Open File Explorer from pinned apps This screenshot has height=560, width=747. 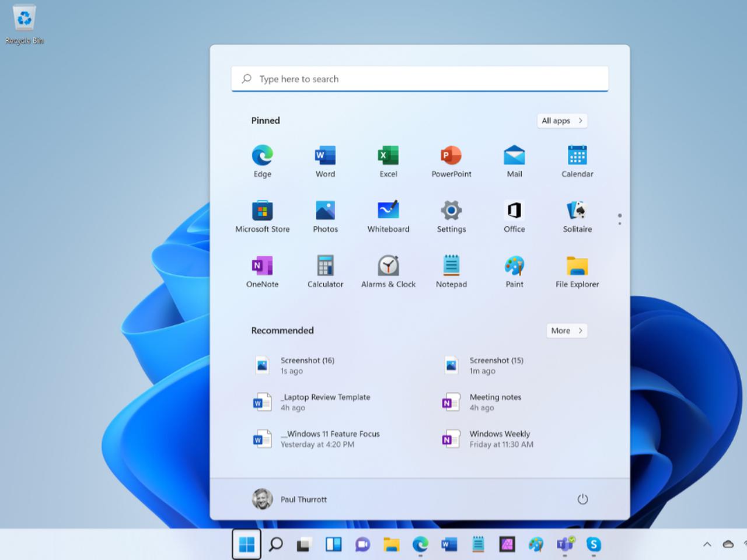click(x=577, y=272)
